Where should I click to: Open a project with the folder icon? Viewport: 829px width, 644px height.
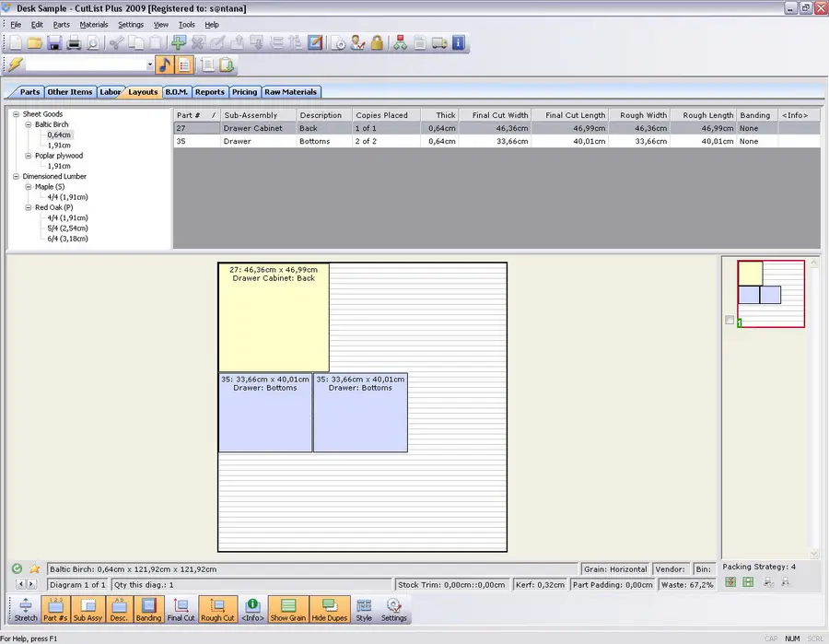[x=35, y=42]
